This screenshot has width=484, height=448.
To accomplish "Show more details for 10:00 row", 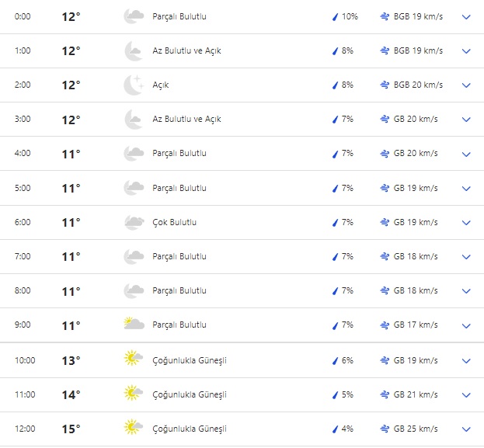I will pyautogui.click(x=466, y=360).
